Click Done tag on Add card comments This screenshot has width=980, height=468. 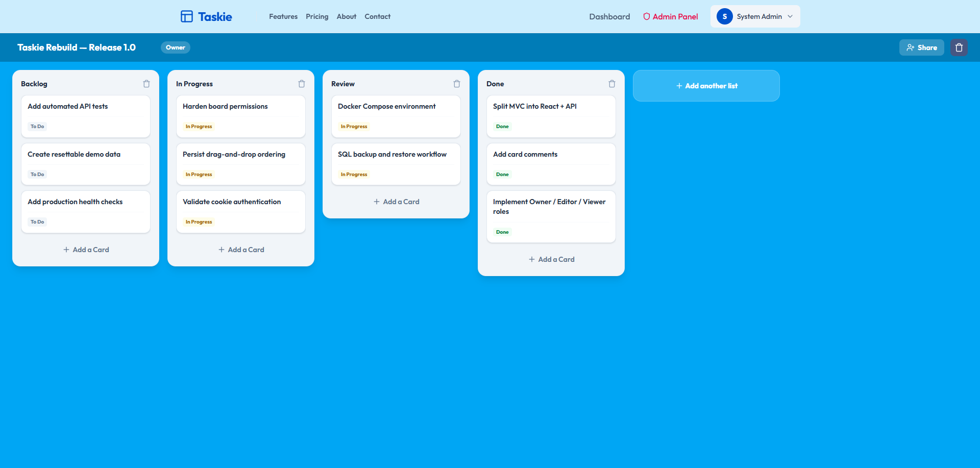(502, 175)
